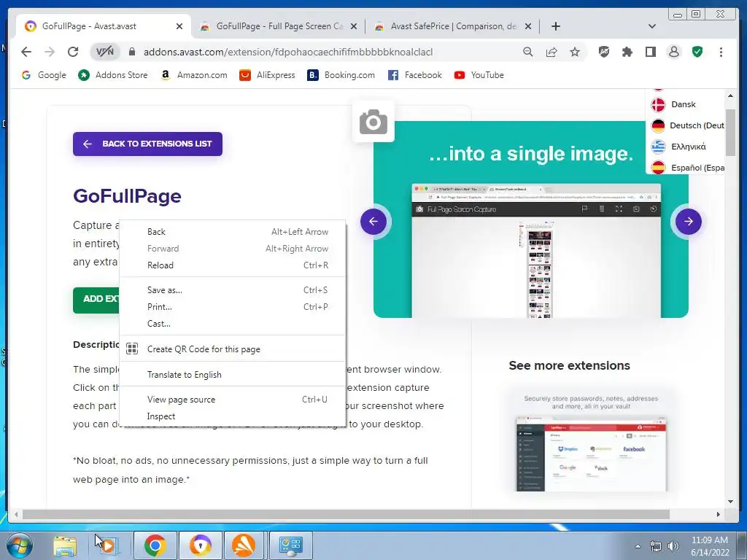Open the orange Avast taskbar icon
This screenshot has height=560, width=747.
point(244,545)
